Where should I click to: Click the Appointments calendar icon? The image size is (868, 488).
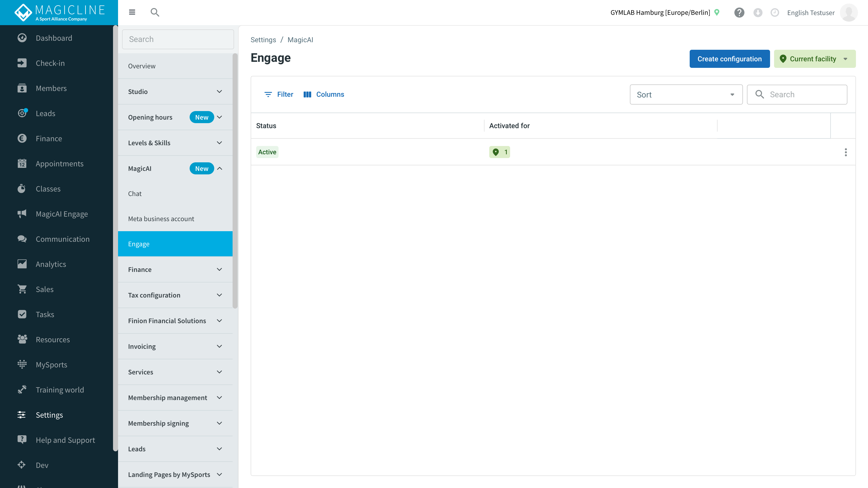click(22, 163)
